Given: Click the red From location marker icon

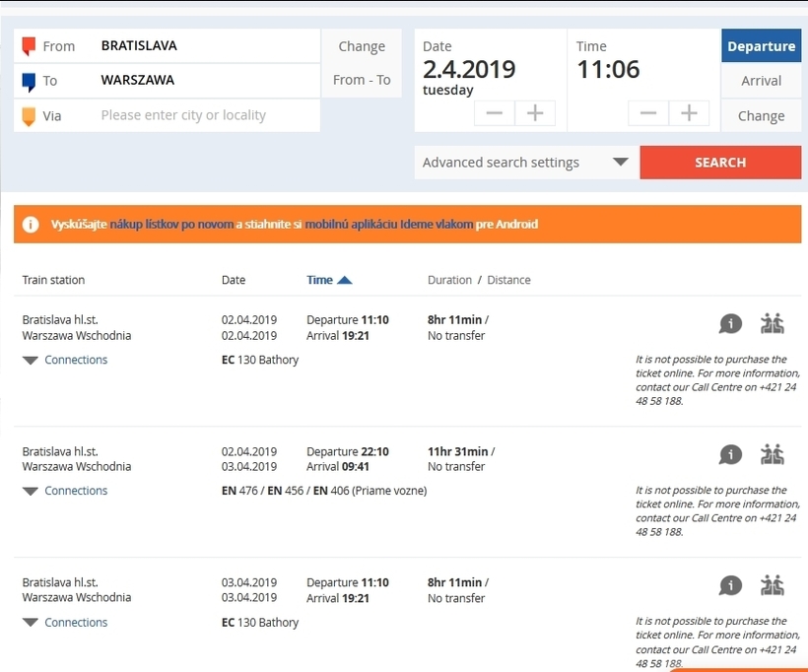Looking at the screenshot, I should (29, 46).
